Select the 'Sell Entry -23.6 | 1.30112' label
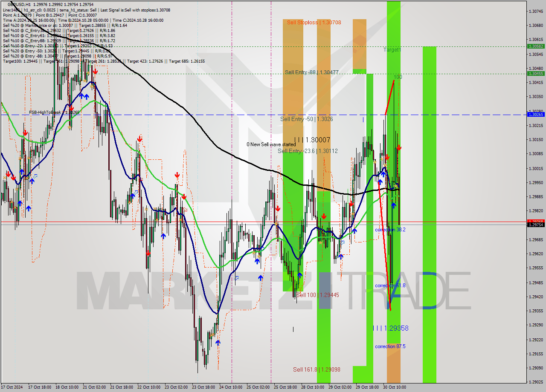The height and width of the screenshot is (392, 546). [308, 151]
